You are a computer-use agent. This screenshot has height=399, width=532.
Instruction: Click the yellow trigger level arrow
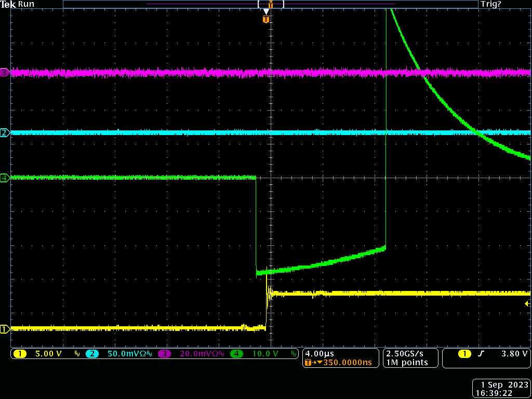click(x=527, y=303)
